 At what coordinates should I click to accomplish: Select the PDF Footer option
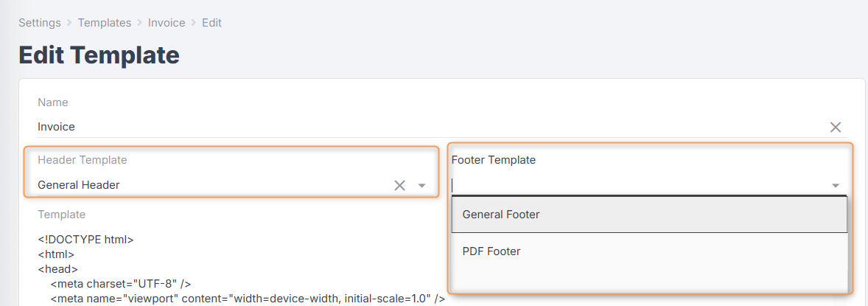(491, 251)
